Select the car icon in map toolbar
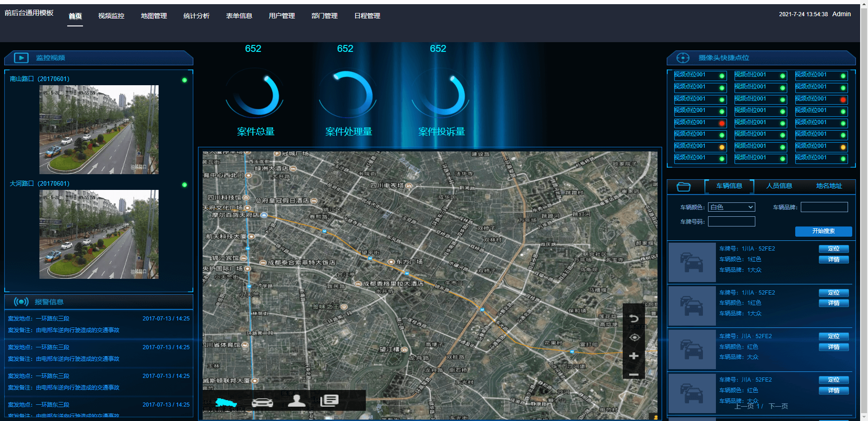 pyautogui.click(x=262, y=402)
